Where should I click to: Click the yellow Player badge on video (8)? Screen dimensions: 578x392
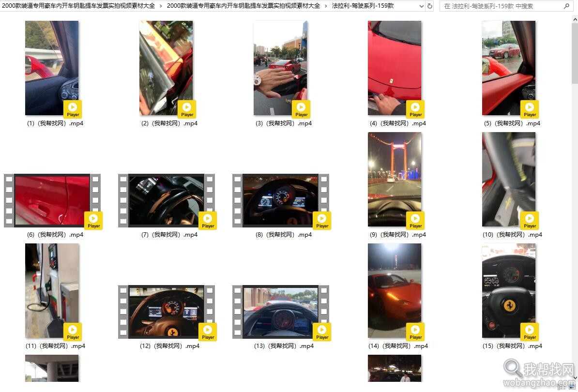coord(322,220)
